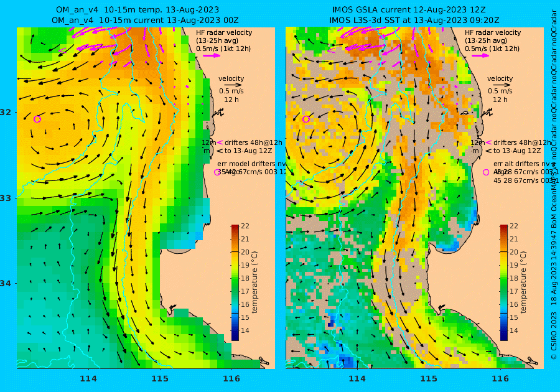The image size is (560, 392).
Task: Click longitude label '114' under IMOS map
Action: pos(357,379)
